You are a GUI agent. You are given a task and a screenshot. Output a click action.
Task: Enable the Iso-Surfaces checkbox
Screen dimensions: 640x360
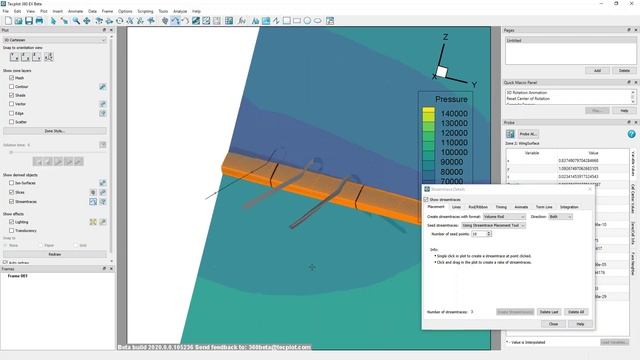tap(11, 183)
